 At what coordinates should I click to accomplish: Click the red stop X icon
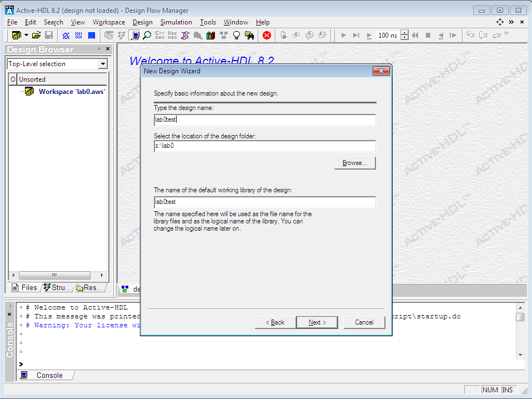267,36
